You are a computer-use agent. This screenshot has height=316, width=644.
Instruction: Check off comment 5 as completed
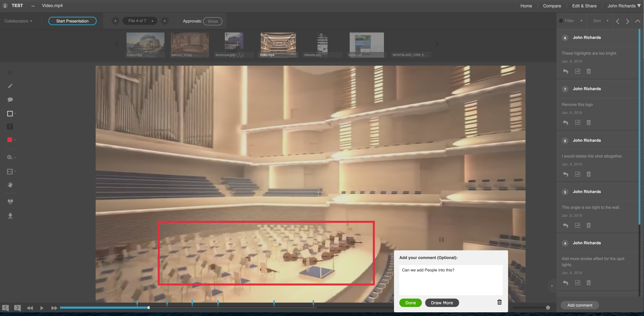[x=577, y=225]
